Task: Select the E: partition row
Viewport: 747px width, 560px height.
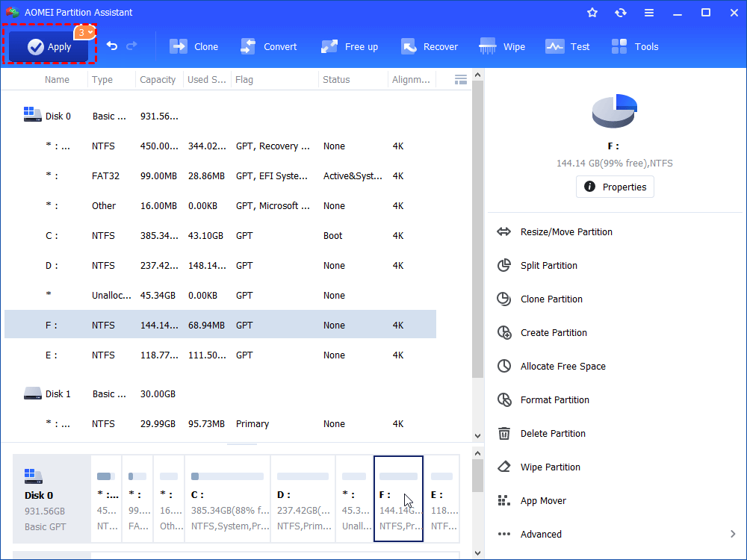Action: click(220, 355)
